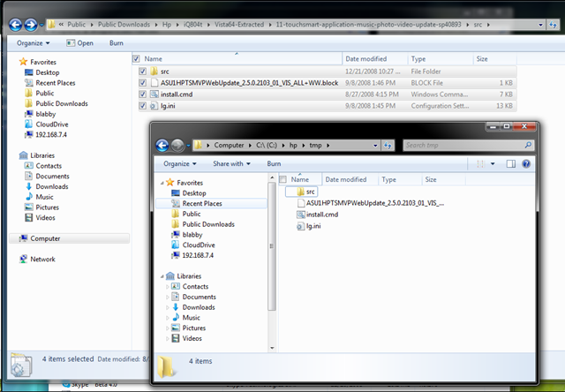
Task: Click the search magnifier in tmp window
Action: pyautogui.click(x=528, y=145)
